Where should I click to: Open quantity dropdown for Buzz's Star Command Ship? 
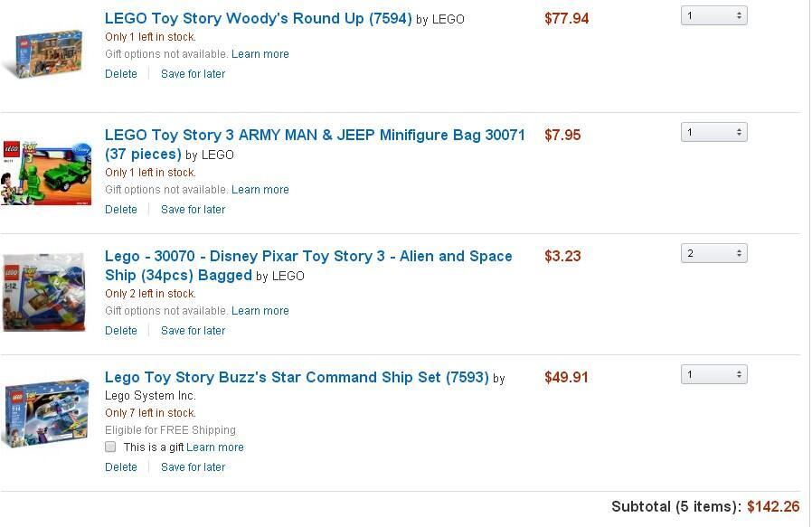pyautogui.click(x=713, y=374)
